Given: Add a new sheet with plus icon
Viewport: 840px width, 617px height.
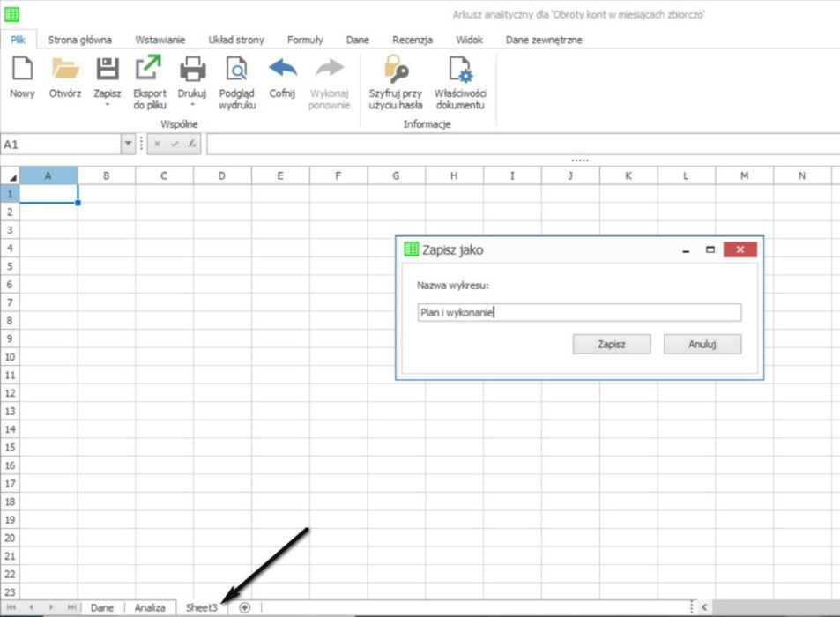Looking at the screenshot, I should click(245, 607).
